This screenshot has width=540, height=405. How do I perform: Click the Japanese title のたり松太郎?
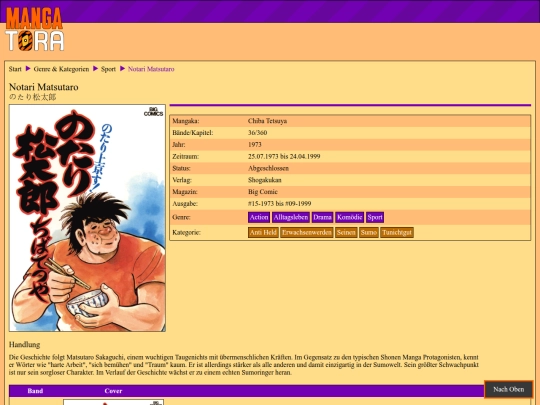tap(33, 97)
